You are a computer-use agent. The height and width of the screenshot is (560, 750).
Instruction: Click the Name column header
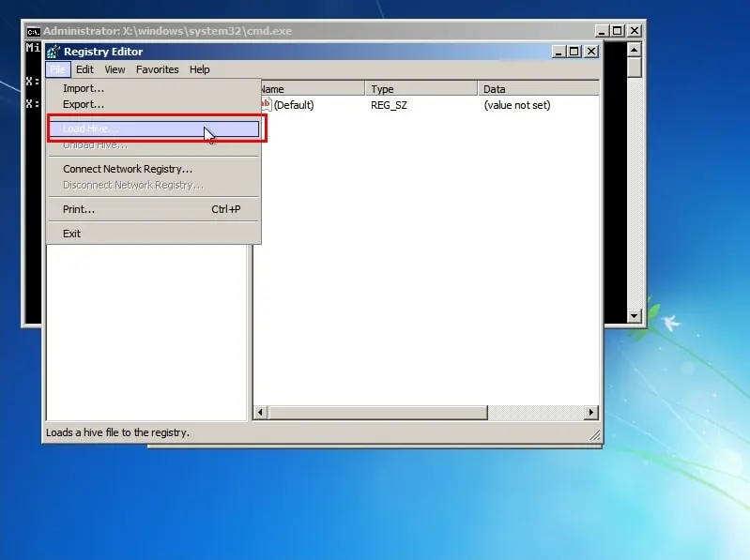(312, 89)
